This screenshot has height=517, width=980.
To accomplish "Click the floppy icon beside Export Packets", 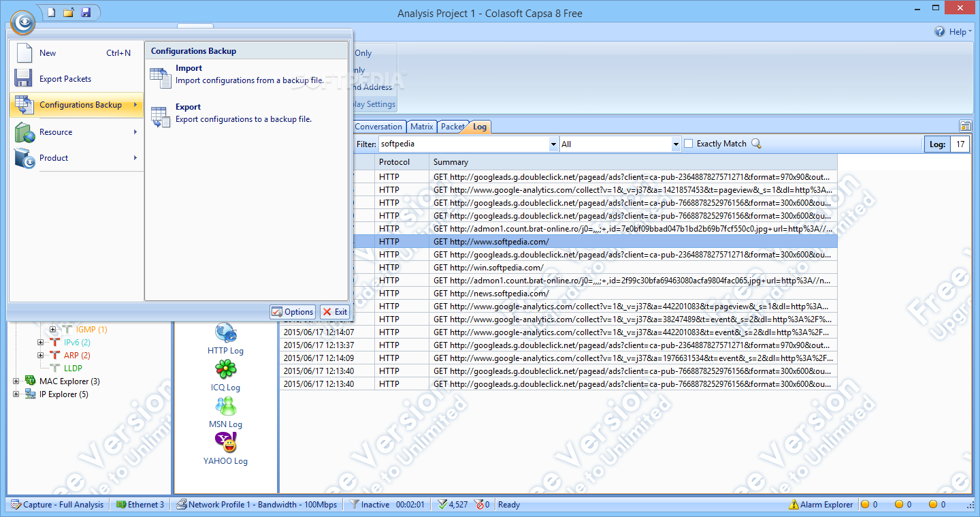I will click(24, 79).
